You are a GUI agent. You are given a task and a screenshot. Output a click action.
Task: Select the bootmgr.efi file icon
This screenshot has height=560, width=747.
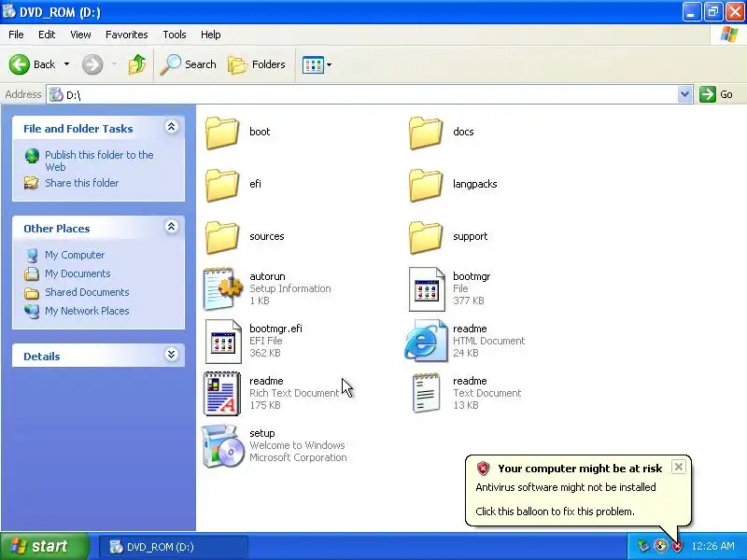(223, 342)
